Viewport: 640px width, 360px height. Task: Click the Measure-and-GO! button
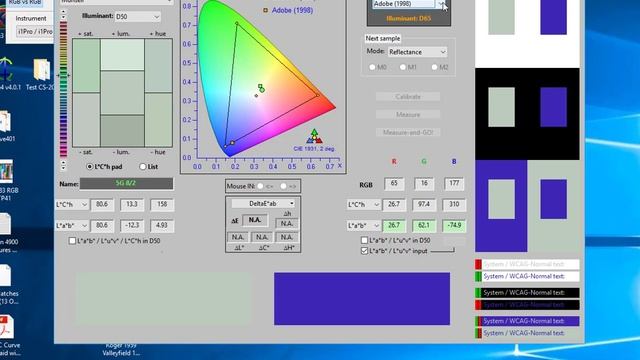pos(408,132)
